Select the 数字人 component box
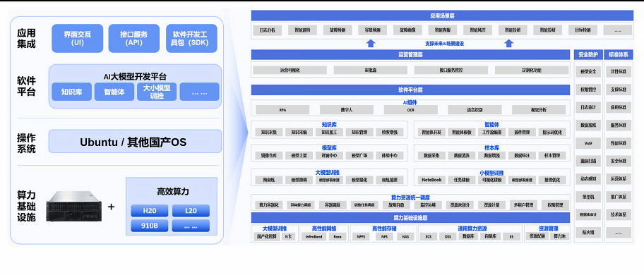 pos(347,110)
